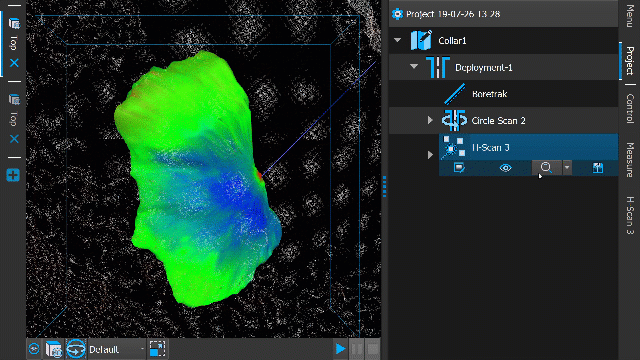
Task: Click the fit-to-selection frame icon
Action: pyautogui.click(x=157, y=349)
